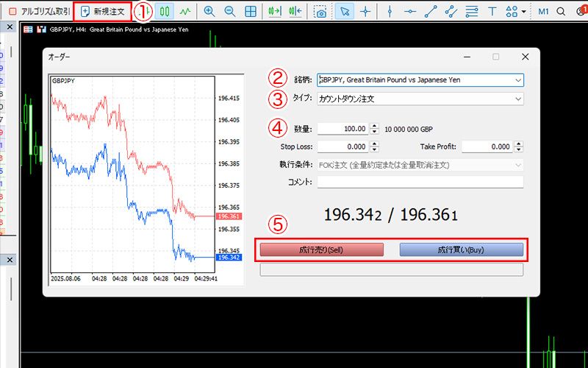The height and width of the screenshot is (368, 588).
Task: Click the 成行売り(Sell) button
Action: point(322,250)
